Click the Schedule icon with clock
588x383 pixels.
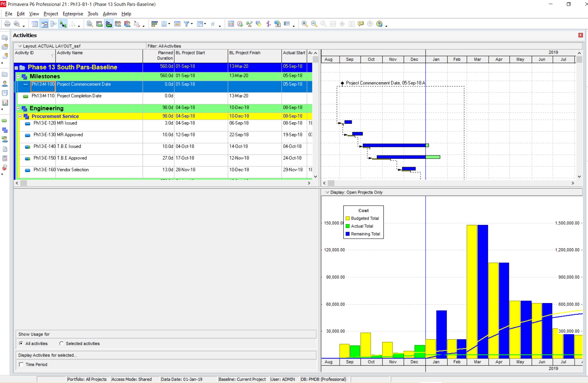point(240,24)
